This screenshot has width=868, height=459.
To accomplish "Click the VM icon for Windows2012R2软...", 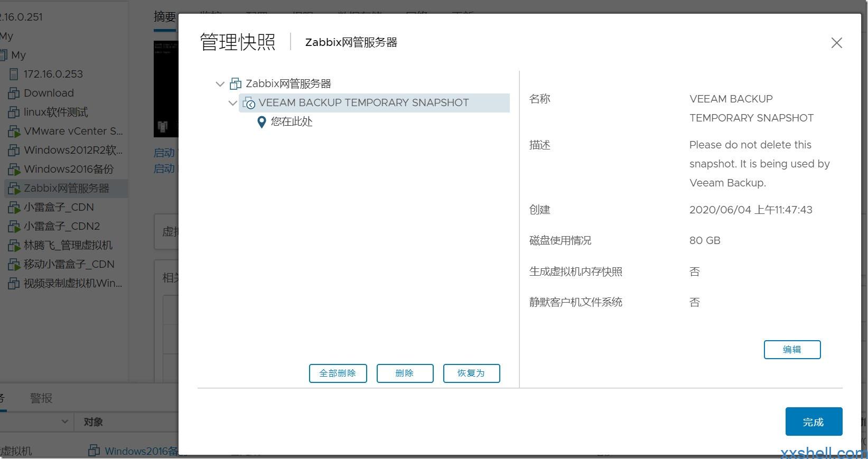I will (14, 151).
